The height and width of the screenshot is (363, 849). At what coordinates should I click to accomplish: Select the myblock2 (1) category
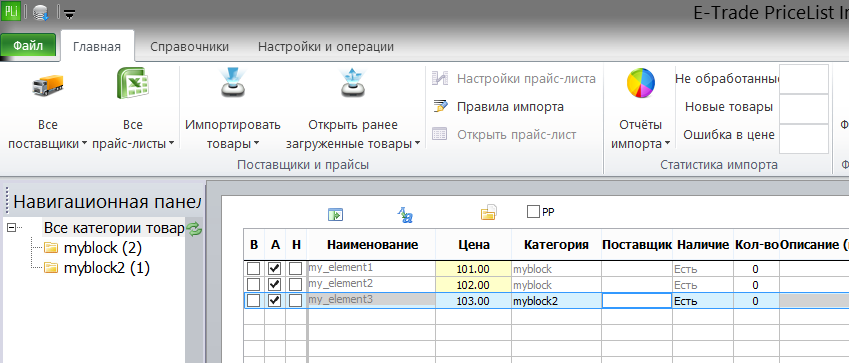(x=106, y=268)
